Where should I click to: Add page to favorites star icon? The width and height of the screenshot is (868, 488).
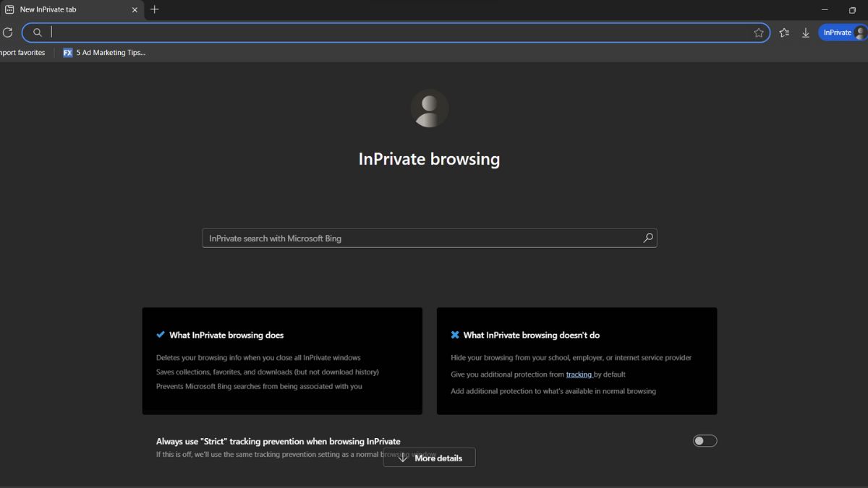759,33
